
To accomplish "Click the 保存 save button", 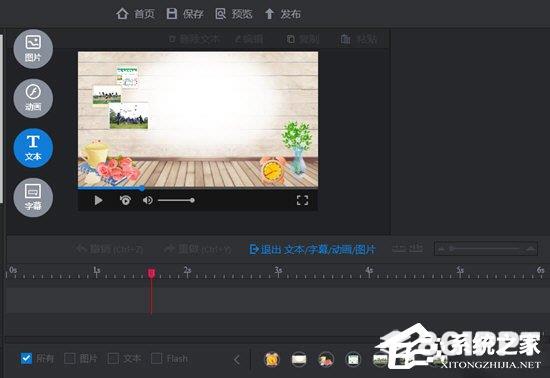I will point(185,14).
